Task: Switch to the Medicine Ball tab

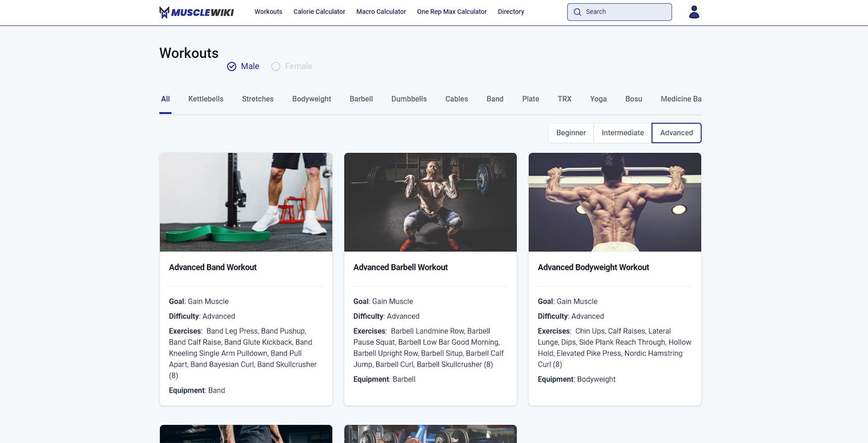Action: pos(681,99)
